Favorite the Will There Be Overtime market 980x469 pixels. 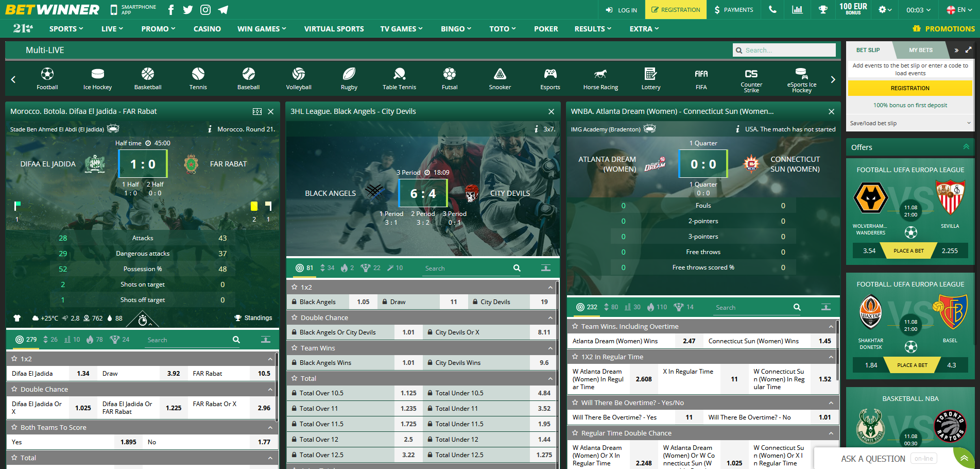tap(575, 403)
